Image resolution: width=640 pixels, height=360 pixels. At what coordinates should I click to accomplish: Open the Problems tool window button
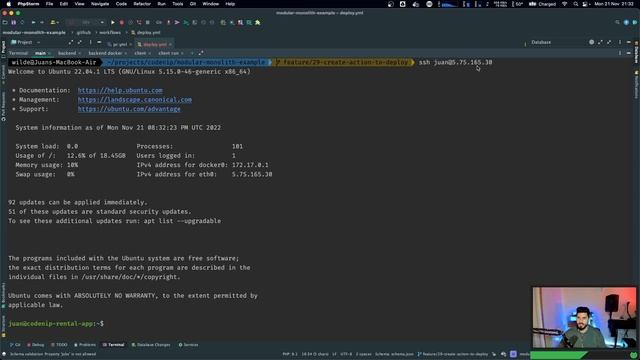85,345
